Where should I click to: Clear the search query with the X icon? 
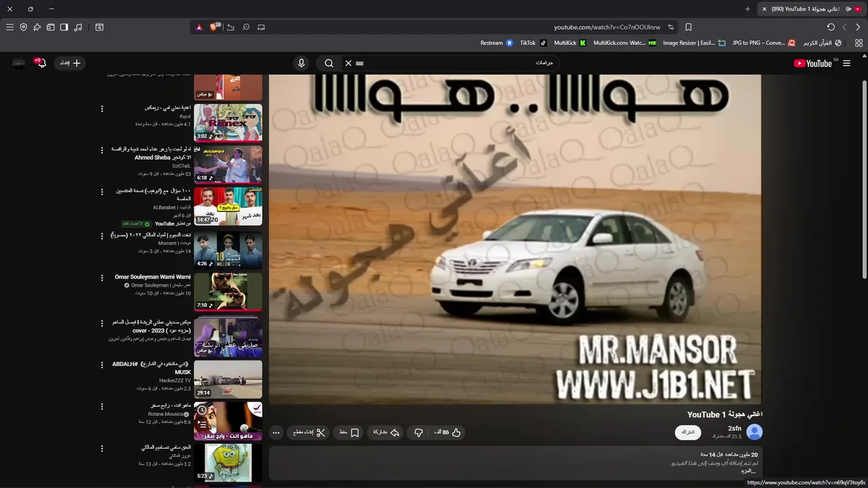tap(349, 63)
